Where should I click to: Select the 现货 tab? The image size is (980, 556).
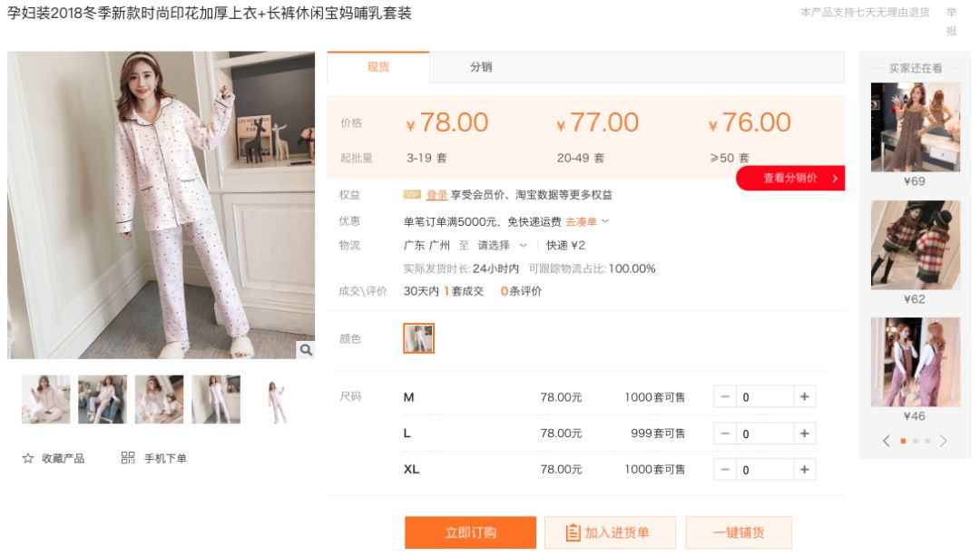(x=378, y=67)
